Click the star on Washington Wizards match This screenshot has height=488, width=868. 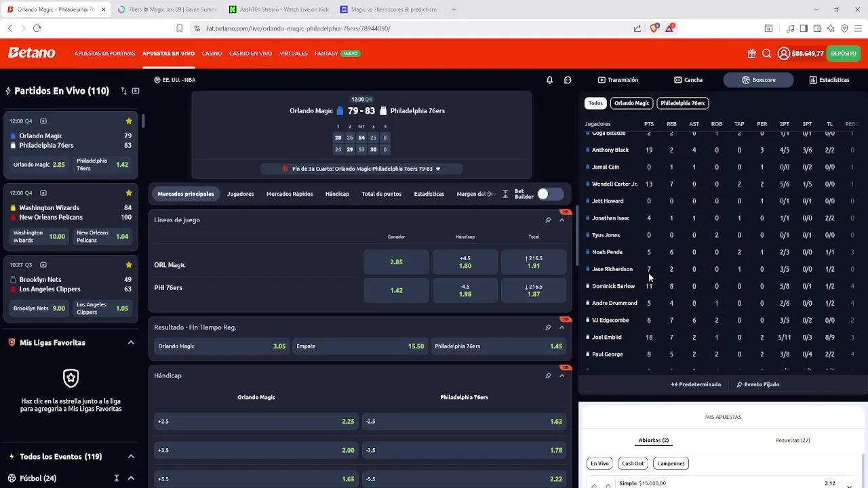pyautogui.click(x=129, y=193)
